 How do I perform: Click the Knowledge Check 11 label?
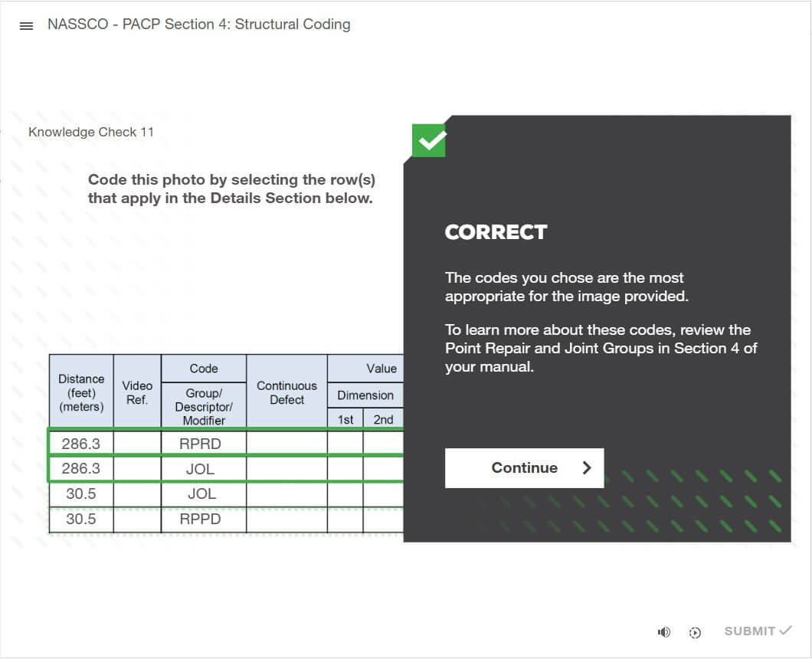pos(91,132)
